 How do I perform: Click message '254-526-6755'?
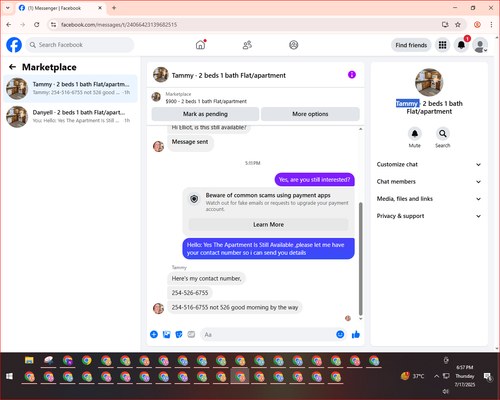190,293
